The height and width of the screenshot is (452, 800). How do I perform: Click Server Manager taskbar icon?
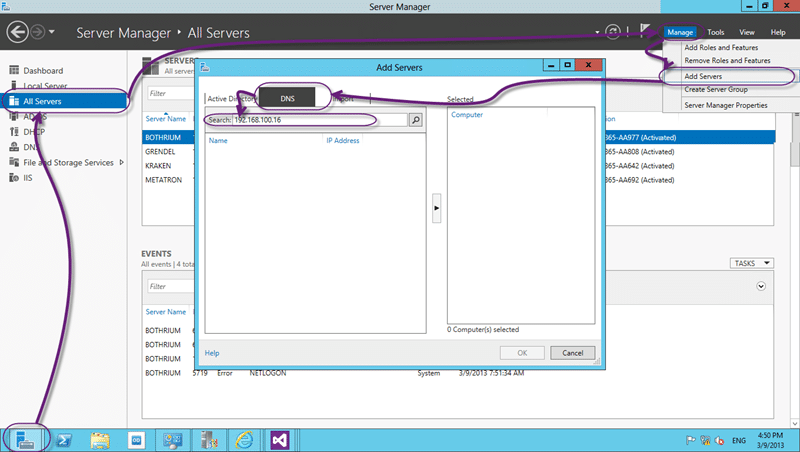(24, 440)
